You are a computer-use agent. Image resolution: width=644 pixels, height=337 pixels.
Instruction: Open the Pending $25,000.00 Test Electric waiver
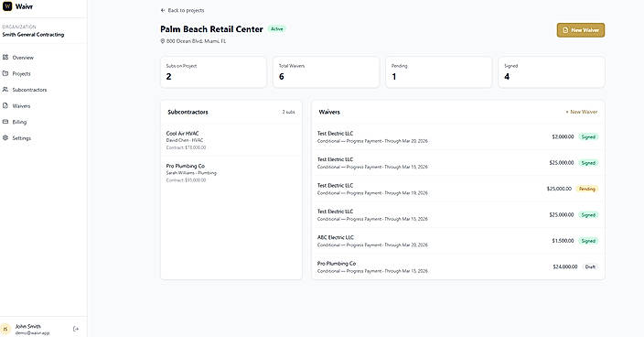[458, 189]
